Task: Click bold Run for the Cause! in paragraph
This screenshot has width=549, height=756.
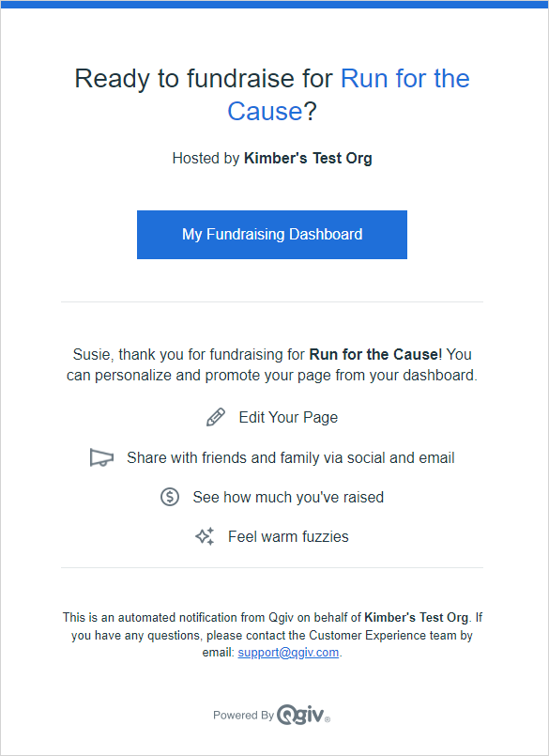Action: 375,354
